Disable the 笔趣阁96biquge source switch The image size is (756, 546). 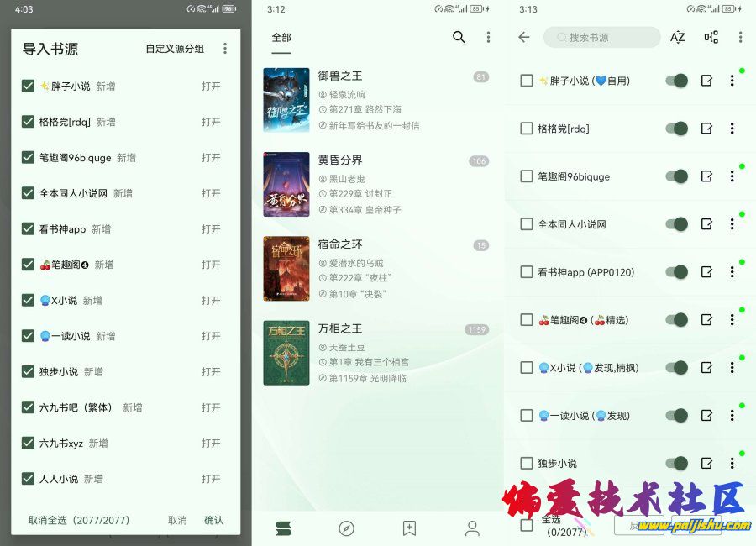coord(676,176)
